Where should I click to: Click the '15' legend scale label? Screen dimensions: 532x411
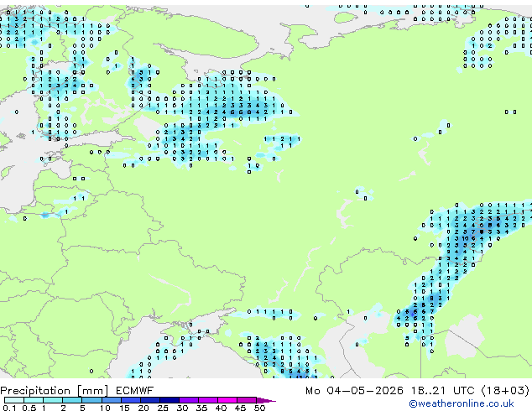pos(124,408)
